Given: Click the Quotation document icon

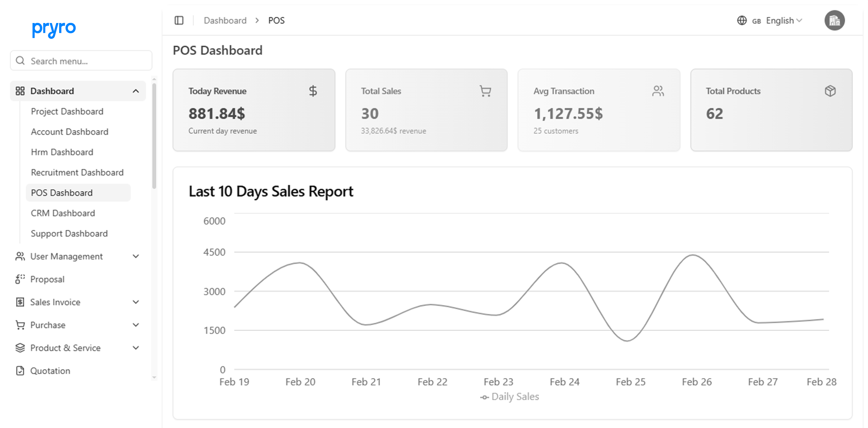Looking at the screenshot, I should coord(20,371).
